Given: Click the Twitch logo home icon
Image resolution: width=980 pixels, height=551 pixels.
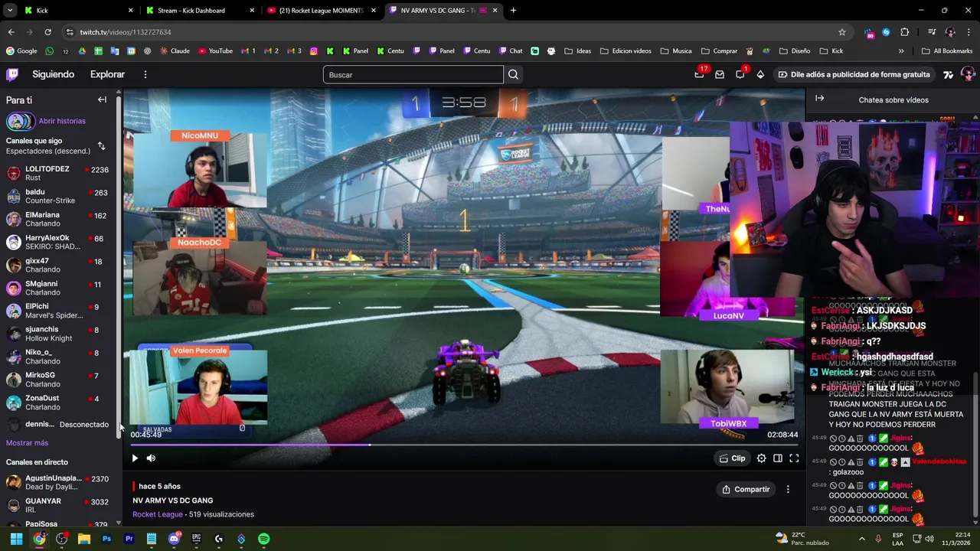Looking at the screenshot, I should pos(12,74).
